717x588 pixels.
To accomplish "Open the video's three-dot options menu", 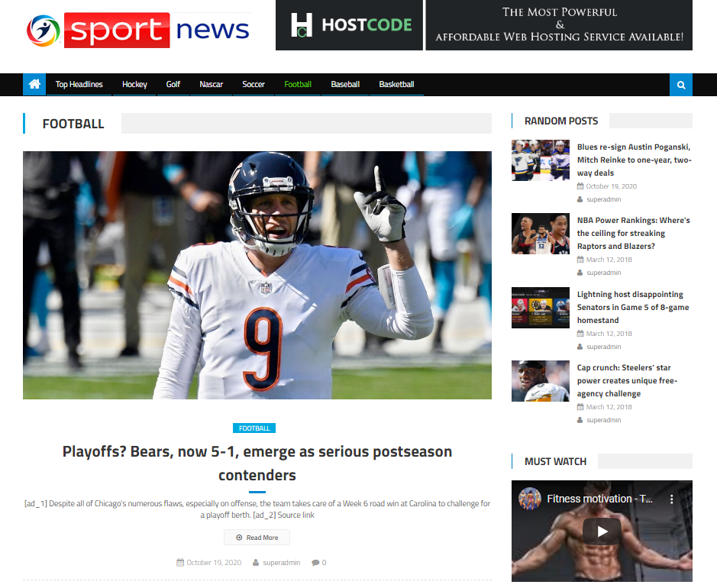I will point(672,499).
